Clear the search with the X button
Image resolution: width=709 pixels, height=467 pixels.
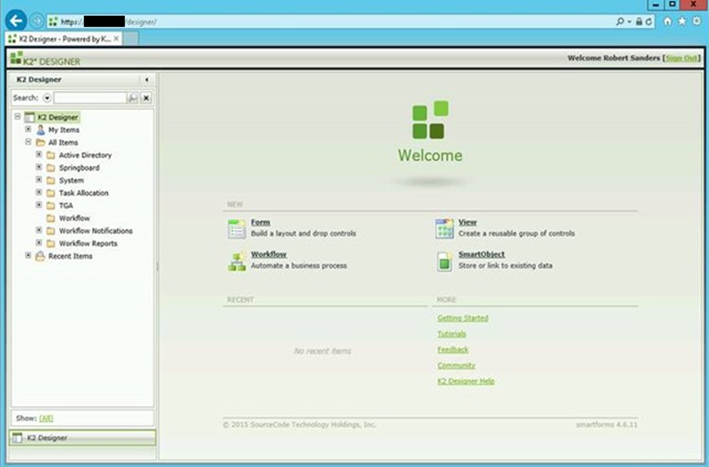146,98
